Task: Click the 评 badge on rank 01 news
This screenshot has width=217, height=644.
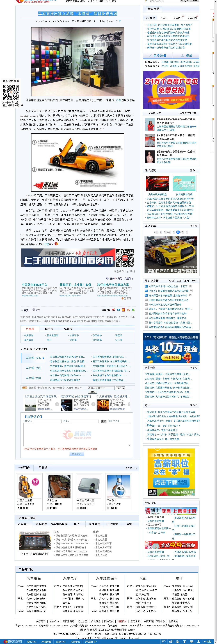Action: tap(190, 286)
